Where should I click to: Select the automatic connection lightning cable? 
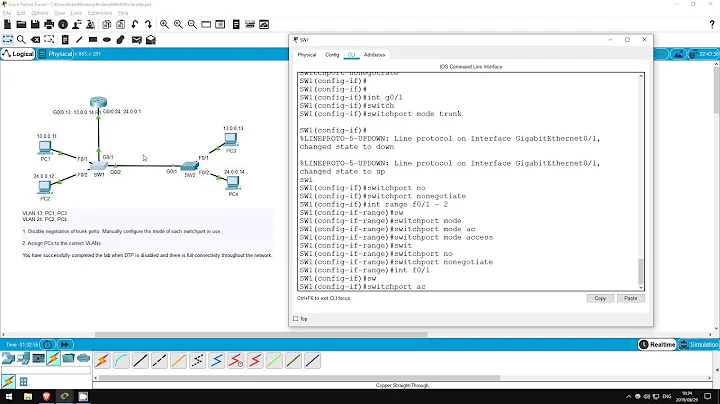(x=102, y=360)
